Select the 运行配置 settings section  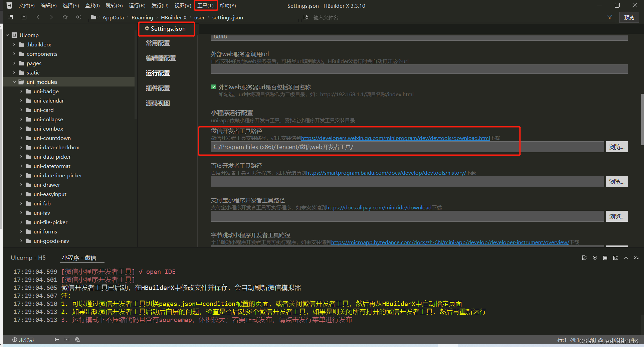(158, 73)
